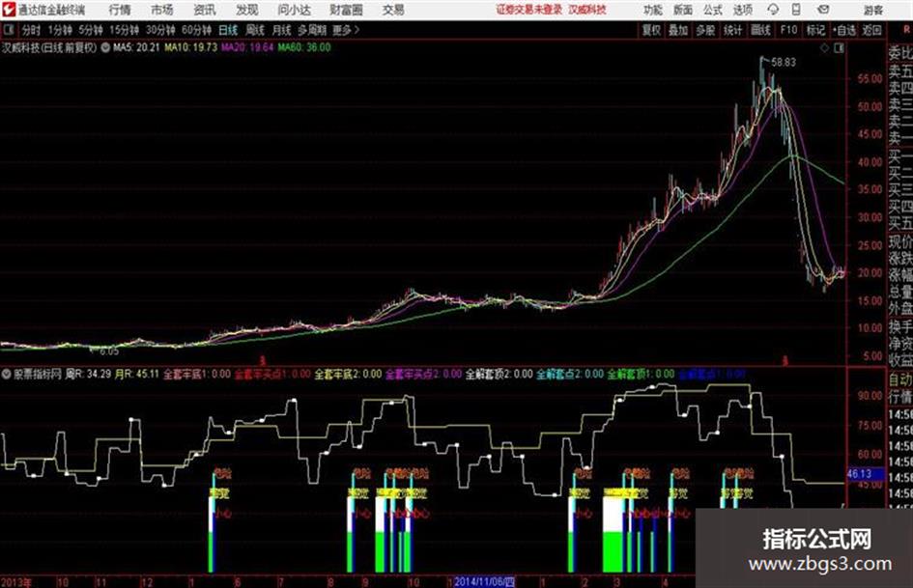Open the 股票指标网 indicator settings dropdown
The width and height of the screenshot is (913, 588).
point(7,374)
